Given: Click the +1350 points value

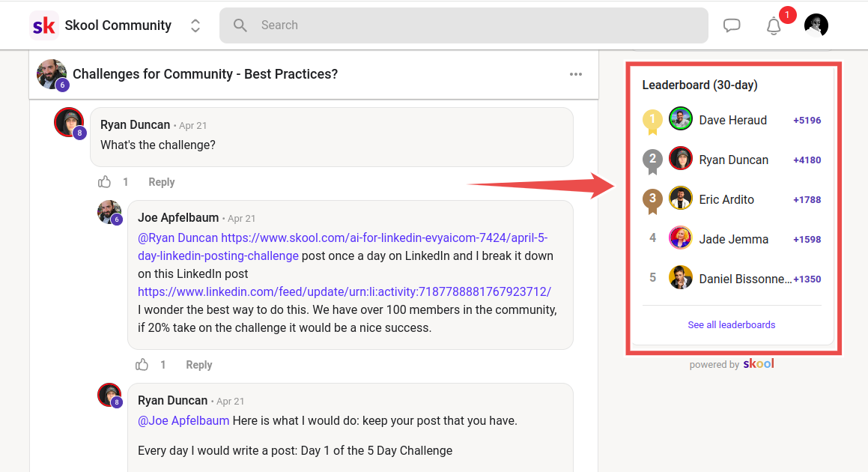Looking at the screenshot, I should (807, 279).
